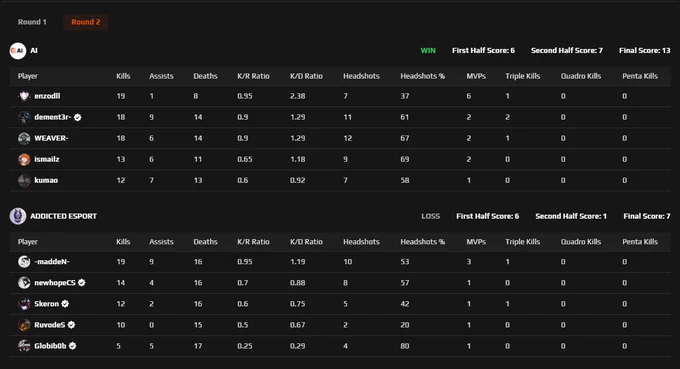Click the ADDICTED ESPORT team name

(x=63, y=216)
